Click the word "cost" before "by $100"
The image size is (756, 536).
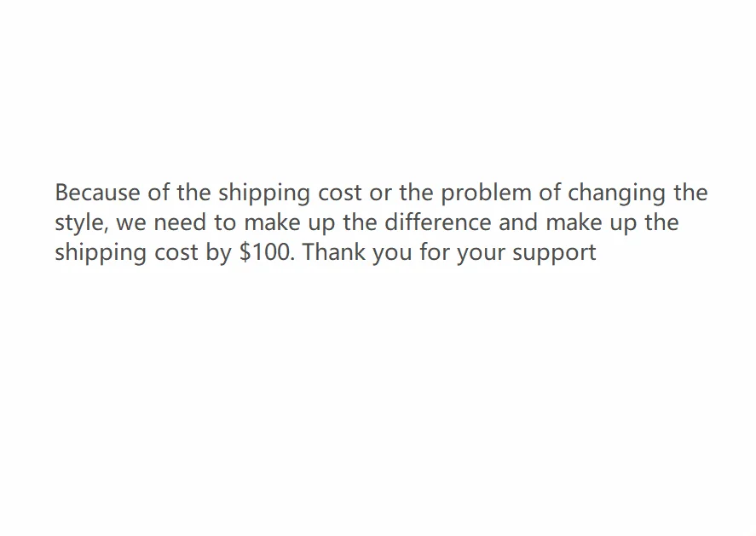pos(176,252)
